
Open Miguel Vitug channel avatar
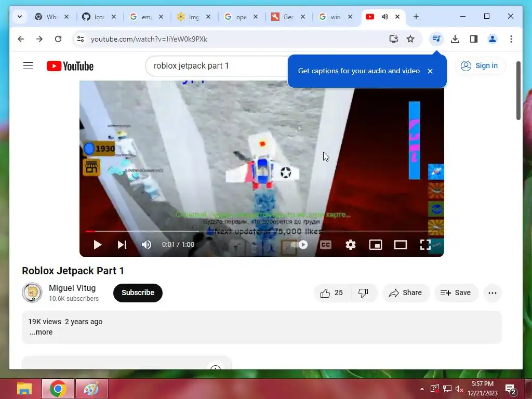click(32, 292)
